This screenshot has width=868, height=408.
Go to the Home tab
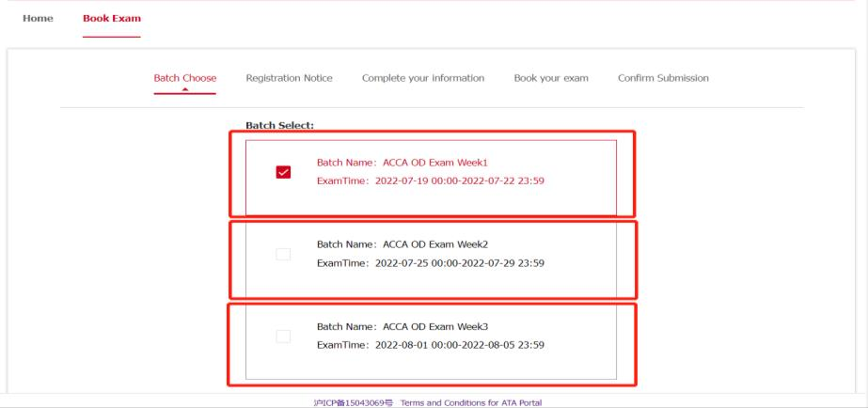38,19
